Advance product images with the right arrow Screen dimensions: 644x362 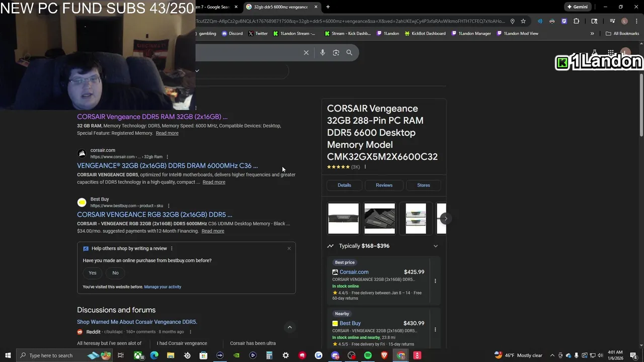pos(445,218)
